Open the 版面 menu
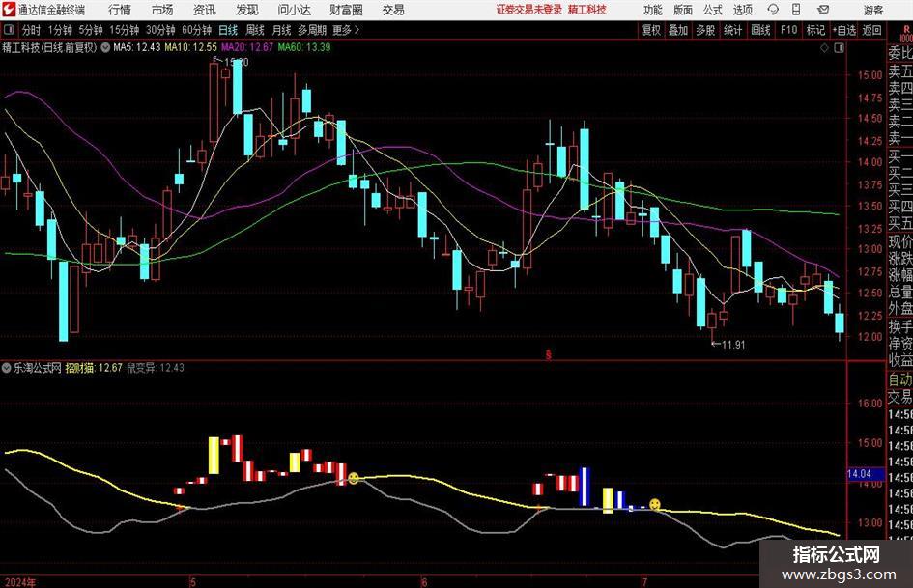The image size is (913, 588). click(682, 10)
